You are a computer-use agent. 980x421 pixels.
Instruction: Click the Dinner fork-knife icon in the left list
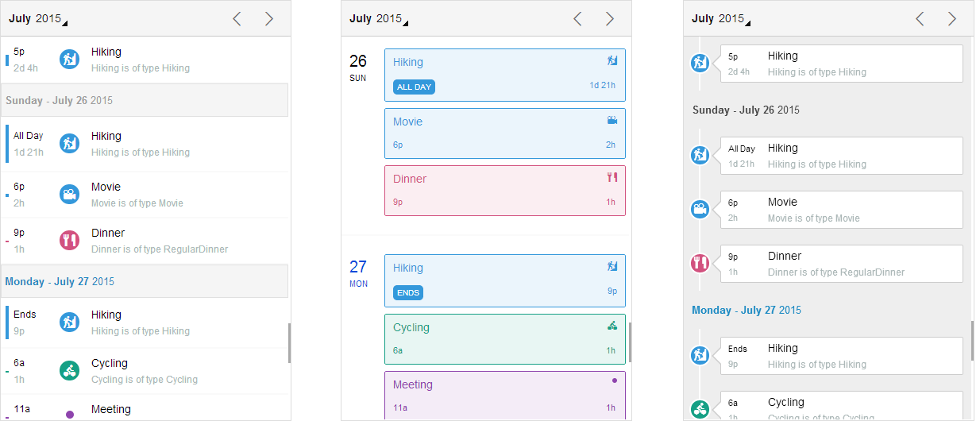point(69,241)
